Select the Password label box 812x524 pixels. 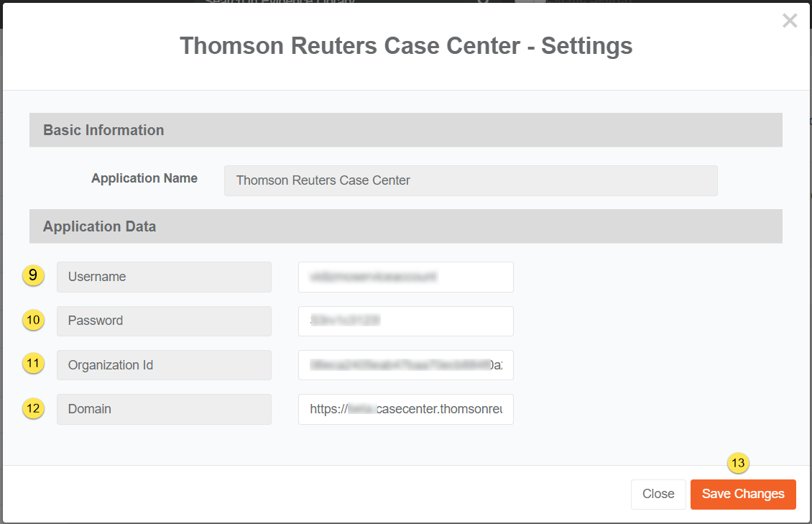tap(164, 321)
